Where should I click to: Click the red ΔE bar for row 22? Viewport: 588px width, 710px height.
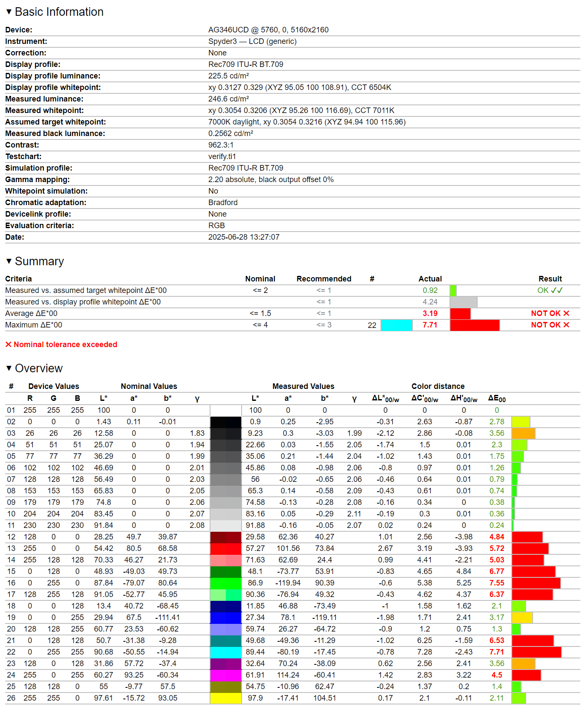coord(536,652)
